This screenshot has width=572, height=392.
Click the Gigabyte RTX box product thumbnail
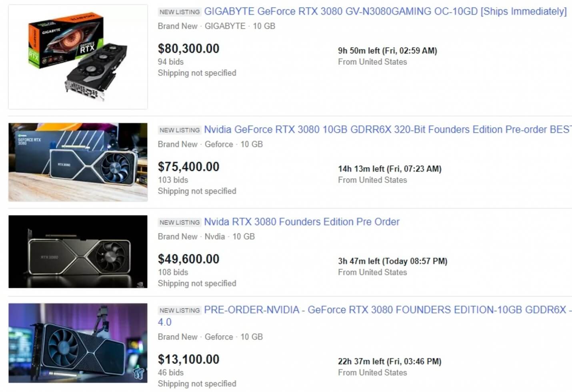point(78,57)
